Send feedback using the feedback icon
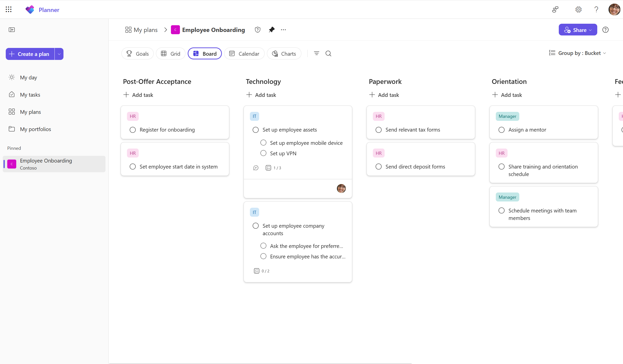Viewport: 623px width, 364px height. [555, 9]
